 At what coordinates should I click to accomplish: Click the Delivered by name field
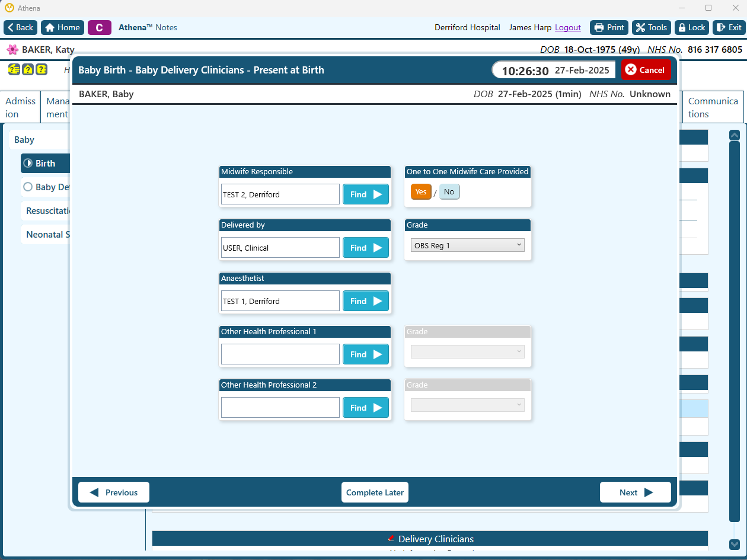click(280, 248)
